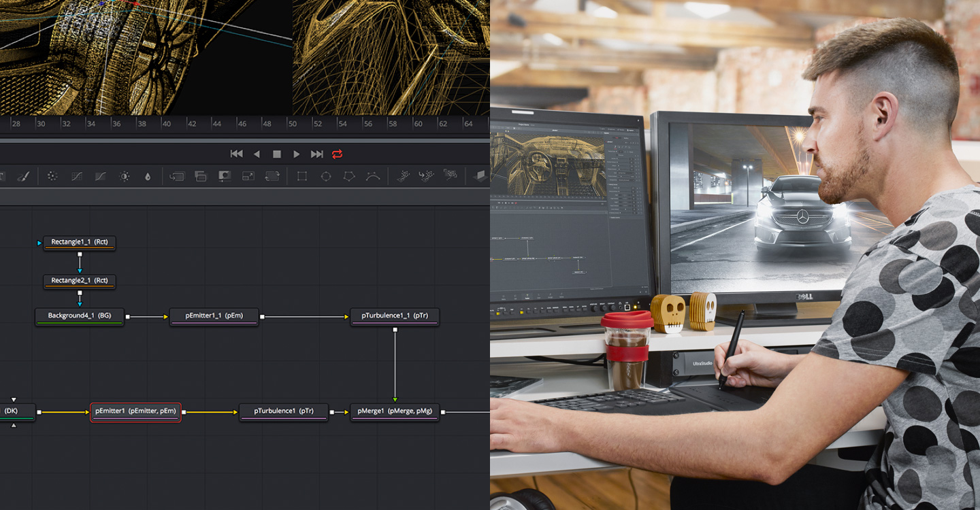This screenshot has width=980, height=510.
Task: Click frame 50 on the timeline ruler
Action: click(x=292, y=124)
